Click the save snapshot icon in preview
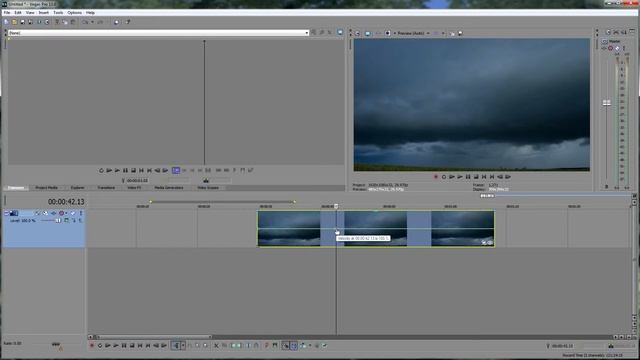Screen dimensions: 640x360 [x=460, y=33]
